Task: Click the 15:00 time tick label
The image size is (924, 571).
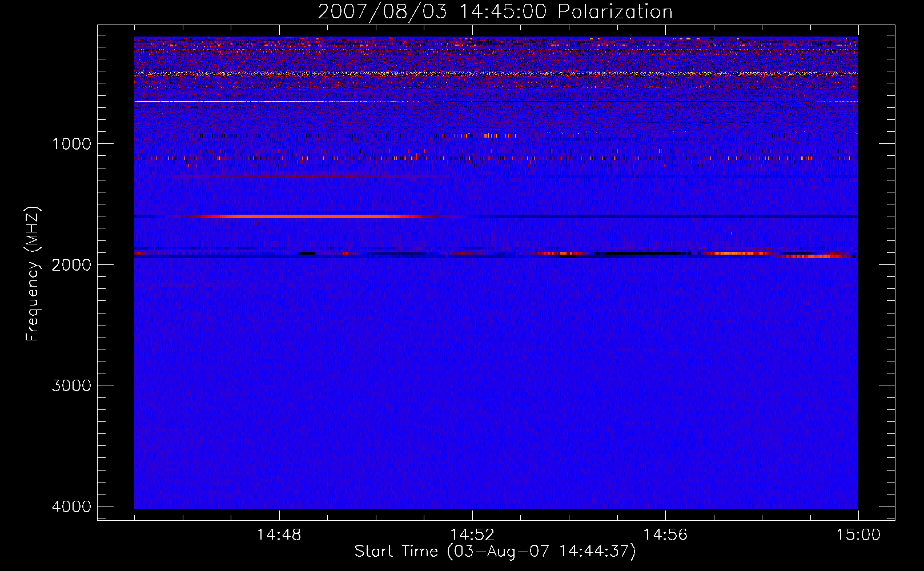Action: pyautogui.click(x=858, y=535)
